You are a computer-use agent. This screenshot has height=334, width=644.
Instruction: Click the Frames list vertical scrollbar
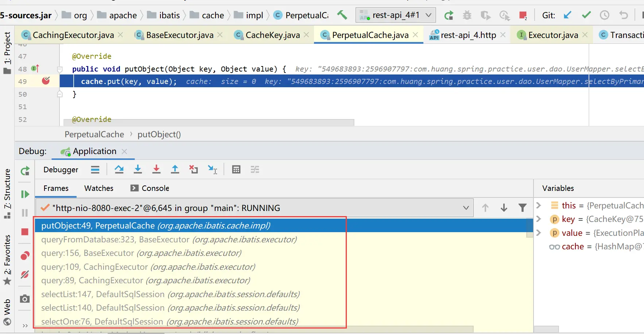[x=530, y=228]
